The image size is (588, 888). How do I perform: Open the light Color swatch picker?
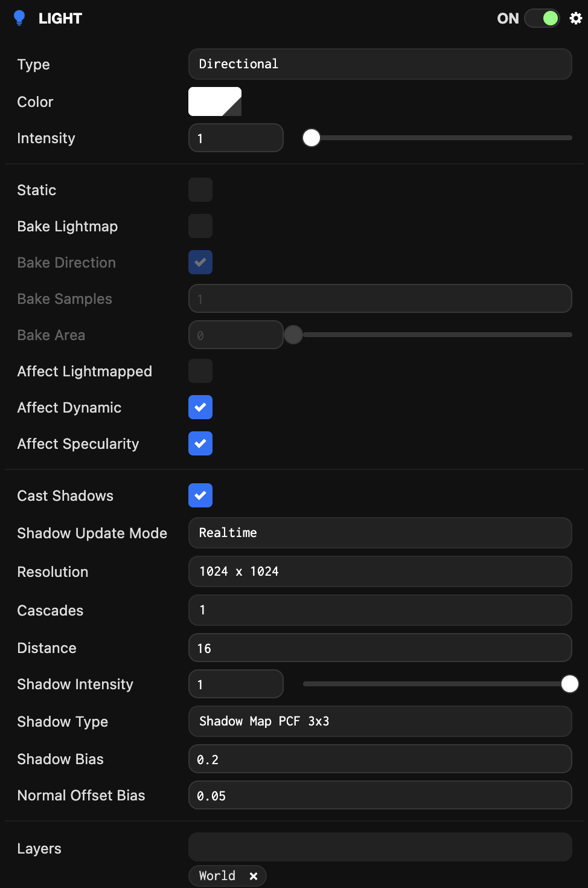pyautogui.click(x=214, y=101)
